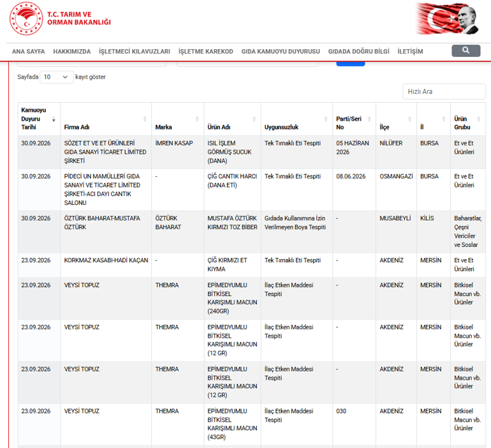This screenshot has width=491, height=448.
Task: Open ANA SAYFA menu item
Action: [x=29, y=52]
